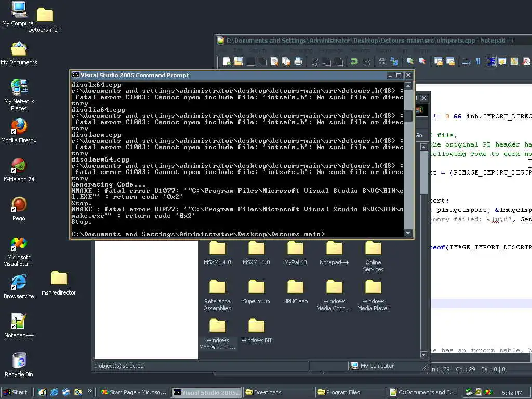Select the Online Services folder

(373, 257)
